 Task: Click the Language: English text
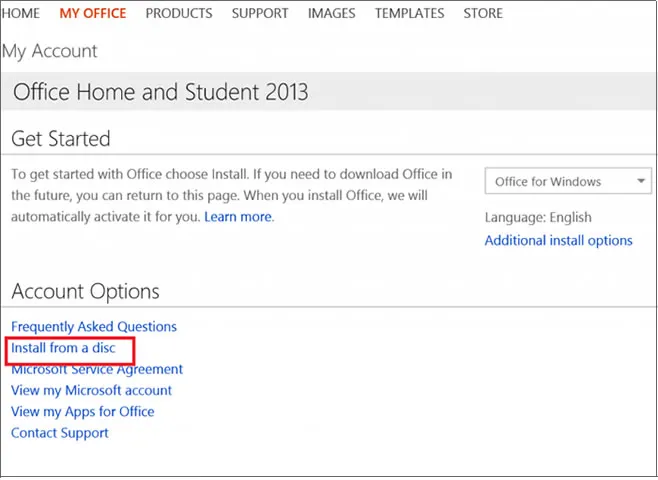538,217
